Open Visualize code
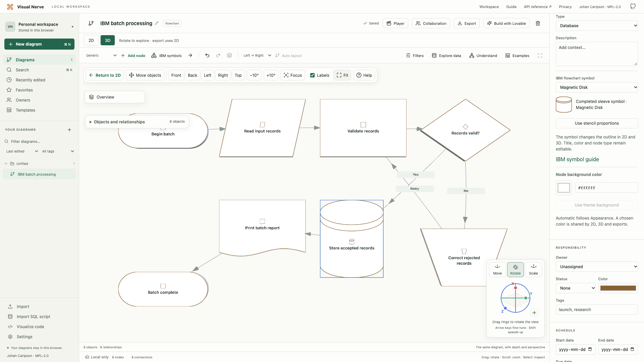 tap(30, 327)
